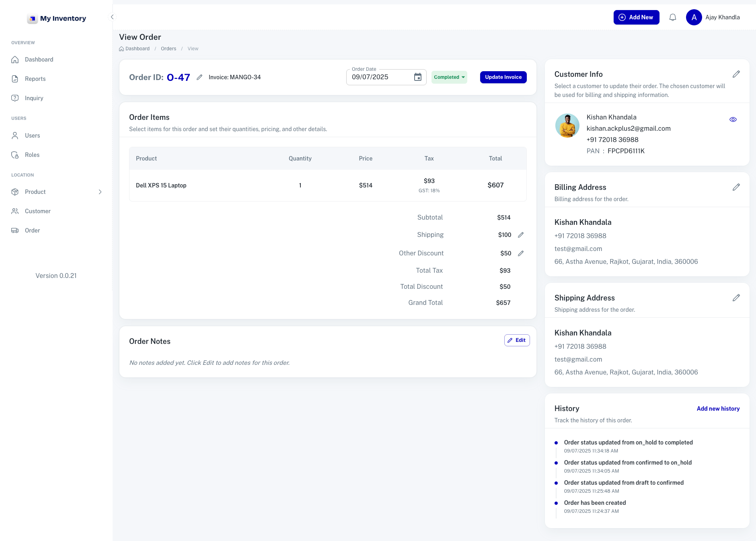
Task: Edit the Order ID with pencil icon
Action: pos(199,77)
